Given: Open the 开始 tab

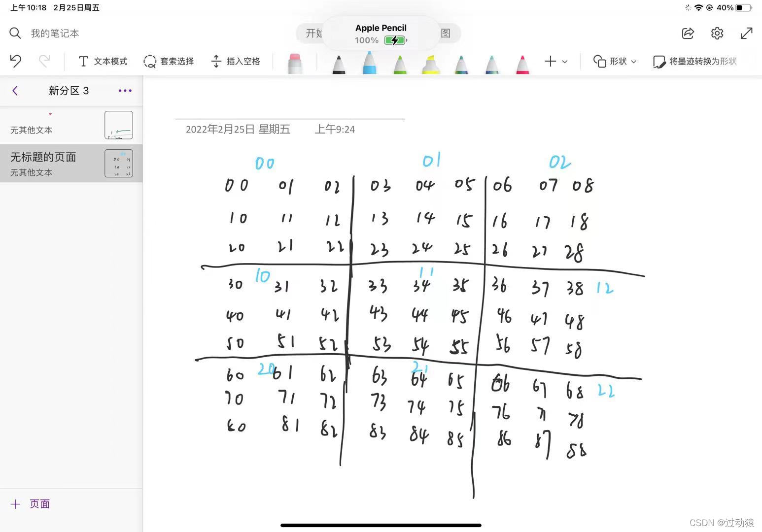Looking at the screenshot, I should coord(313,33).
